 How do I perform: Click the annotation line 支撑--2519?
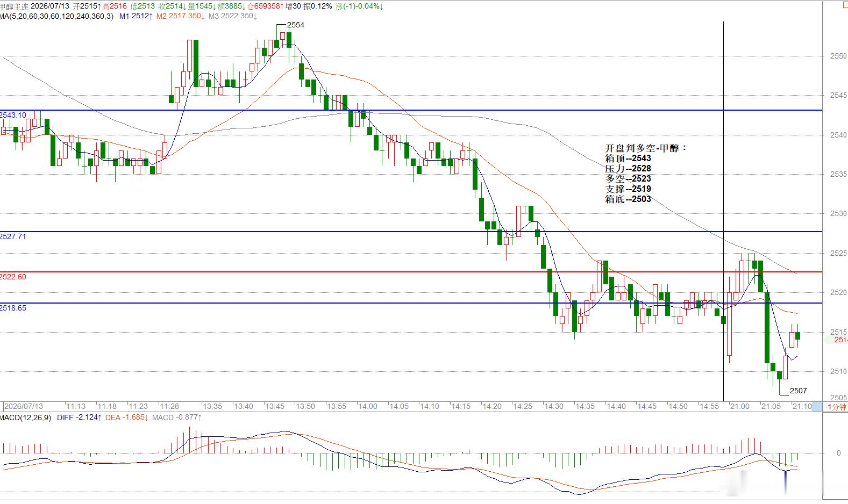(628, 189)
